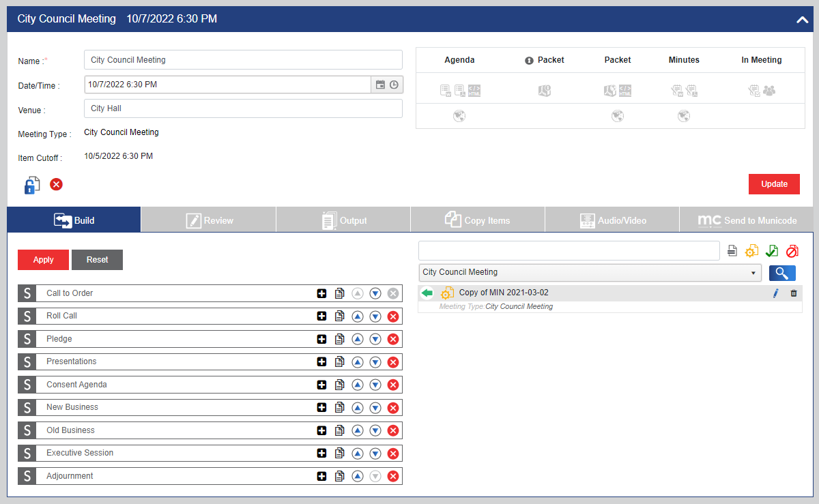
Task: Collapse the meeting header with the top chevron
Action: [x=802, y=20]
